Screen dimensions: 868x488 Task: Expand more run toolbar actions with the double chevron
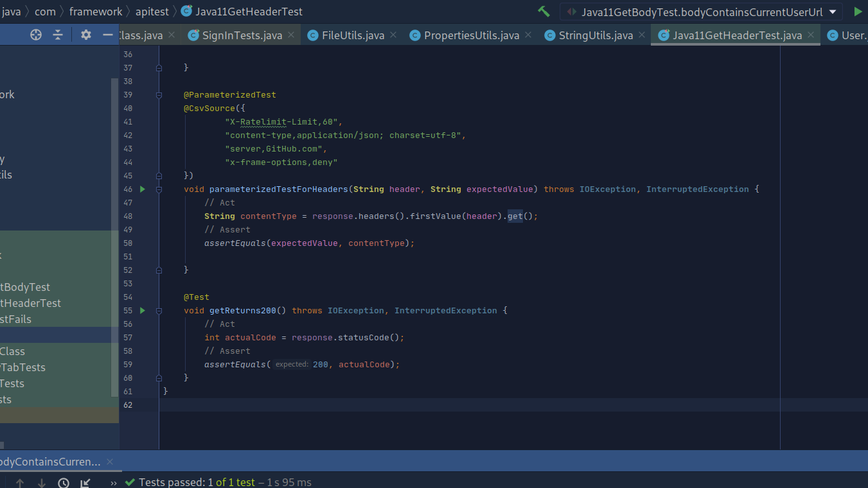point(114,483)
